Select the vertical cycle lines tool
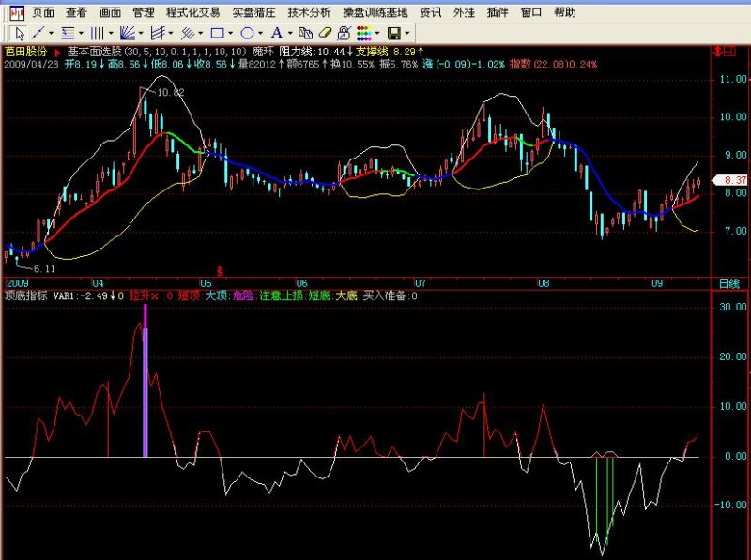Image resolution: width=751 pixels, height=560 pixels. click(x=98, y=34)
